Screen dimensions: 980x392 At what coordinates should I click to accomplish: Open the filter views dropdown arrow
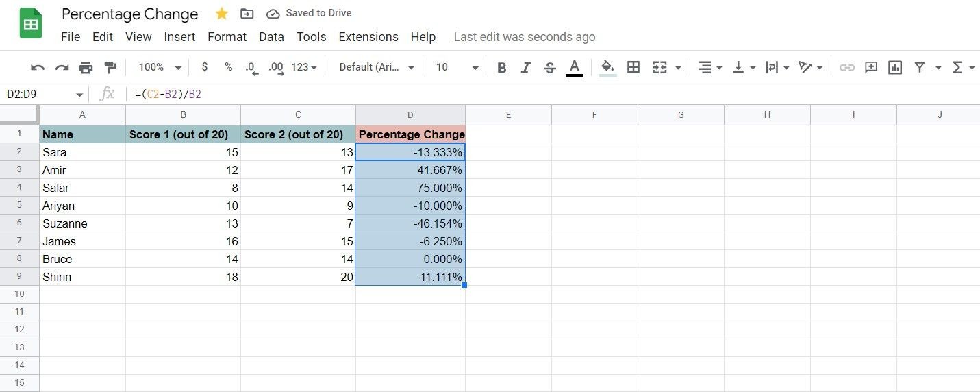click(938, 68)
